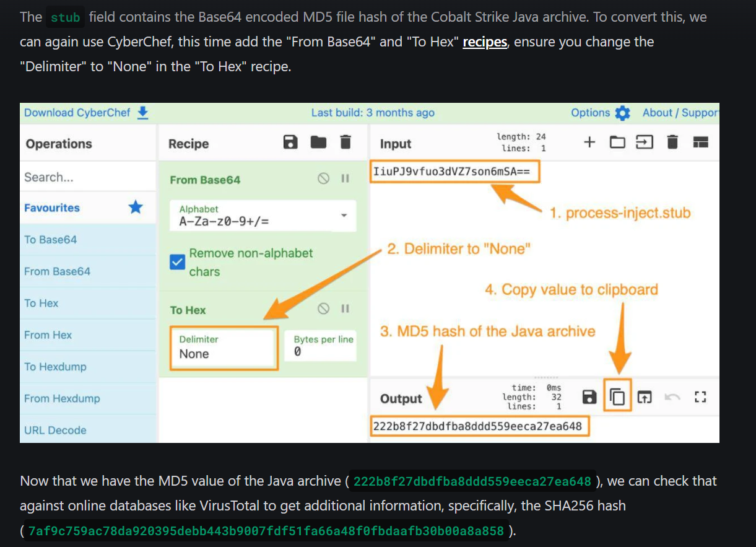Viewport: 756px width, 547px height.
Task: Click the Last build: 3 months ago text
Action: pos(373,113)
